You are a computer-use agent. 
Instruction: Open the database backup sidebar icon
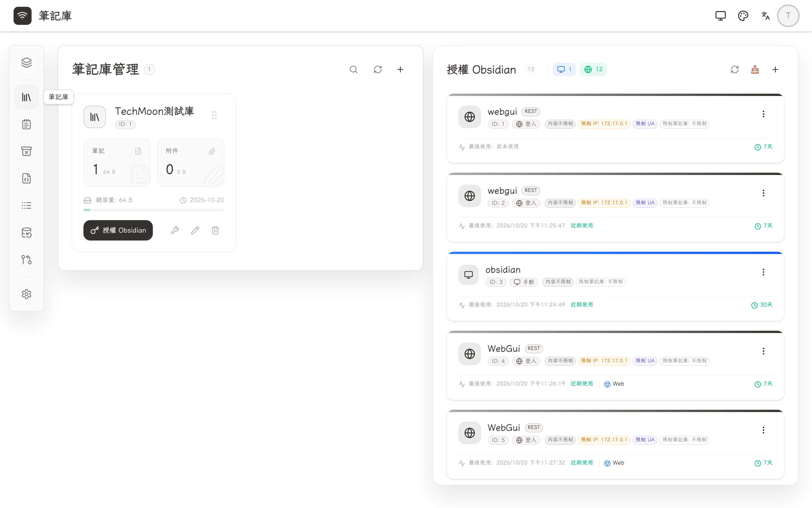tap(27, 233)
